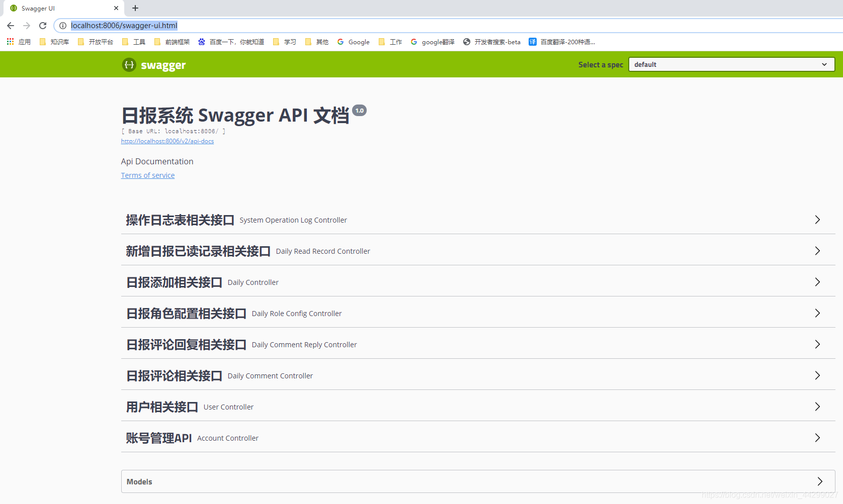Click the Chrome apps launcher grid

pos(10,42)
